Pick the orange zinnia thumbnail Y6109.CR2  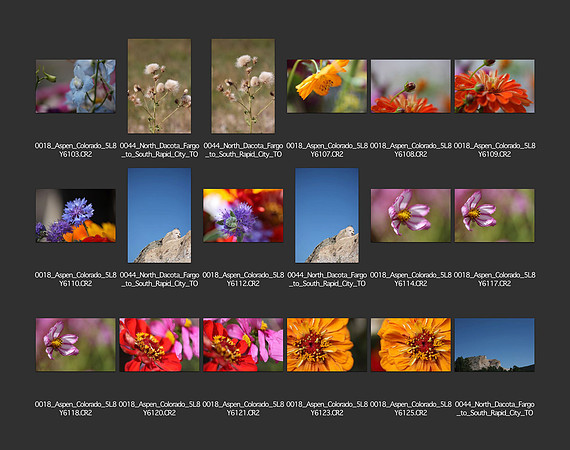(494, 86)
